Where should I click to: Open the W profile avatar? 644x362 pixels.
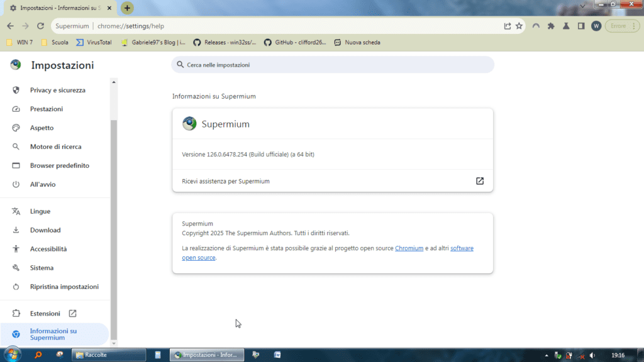pos(596,26)
